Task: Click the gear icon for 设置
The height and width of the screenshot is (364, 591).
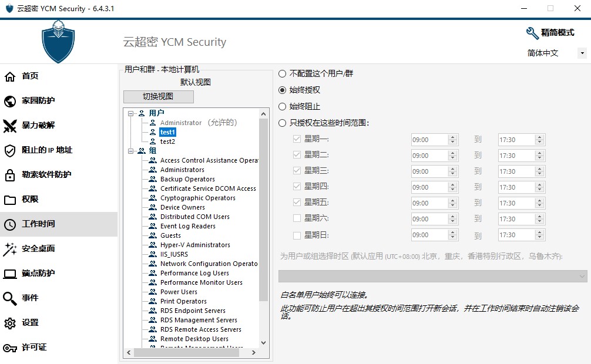Action: coord(10,323)
